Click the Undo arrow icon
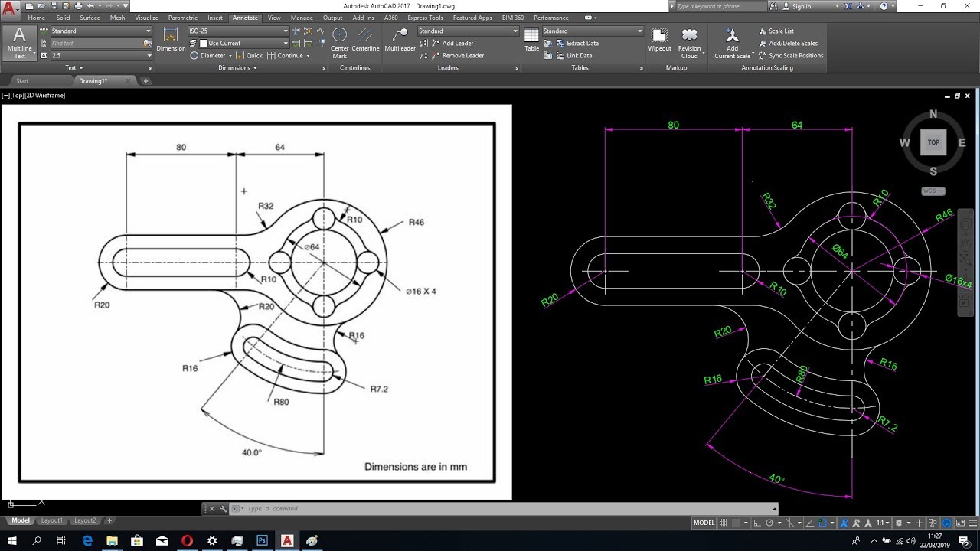This screenshot has width=980, height=551. tap(90, 6)
